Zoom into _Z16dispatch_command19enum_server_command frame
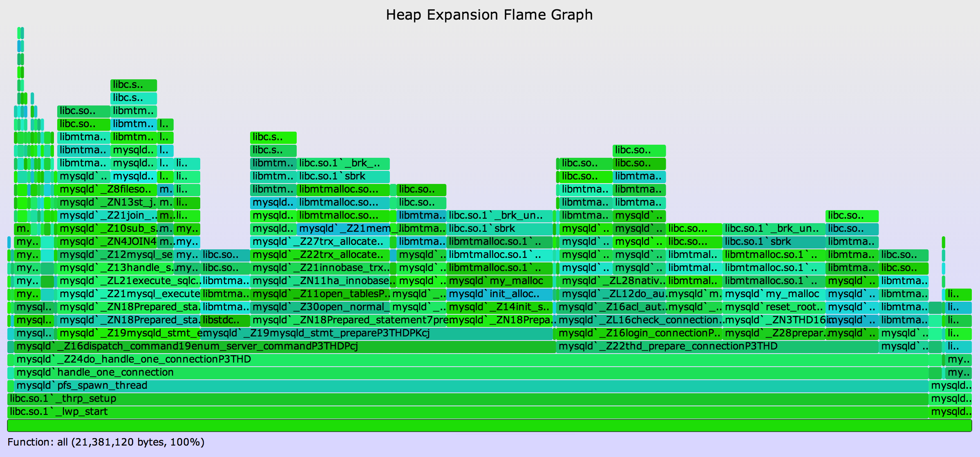Screen dimensions: 980x457 [x=285, y=346]
